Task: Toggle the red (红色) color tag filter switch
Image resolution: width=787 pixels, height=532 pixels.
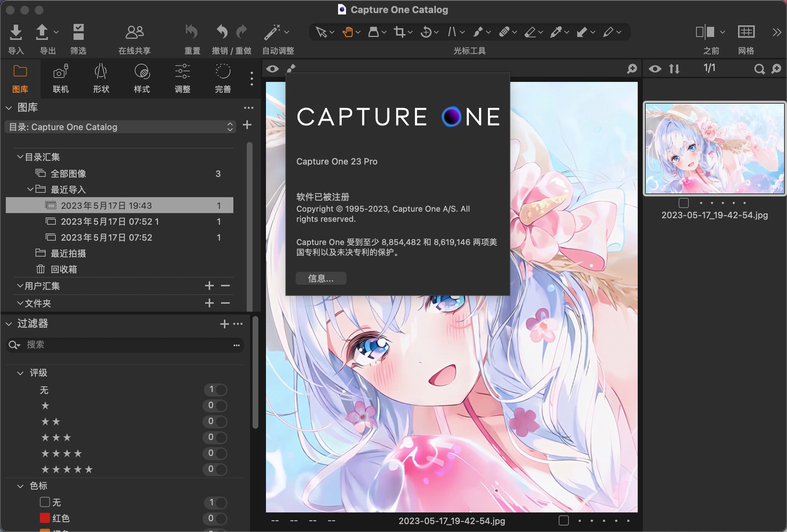Action: tap(216, 518)
